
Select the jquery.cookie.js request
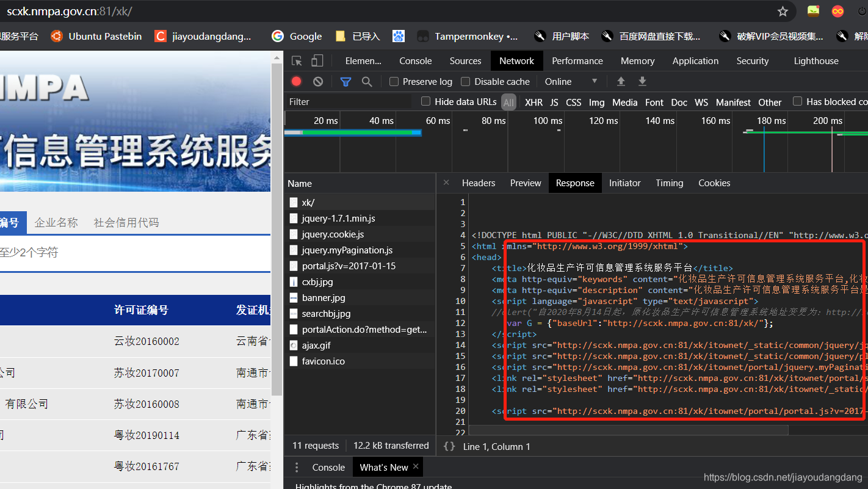360,234
